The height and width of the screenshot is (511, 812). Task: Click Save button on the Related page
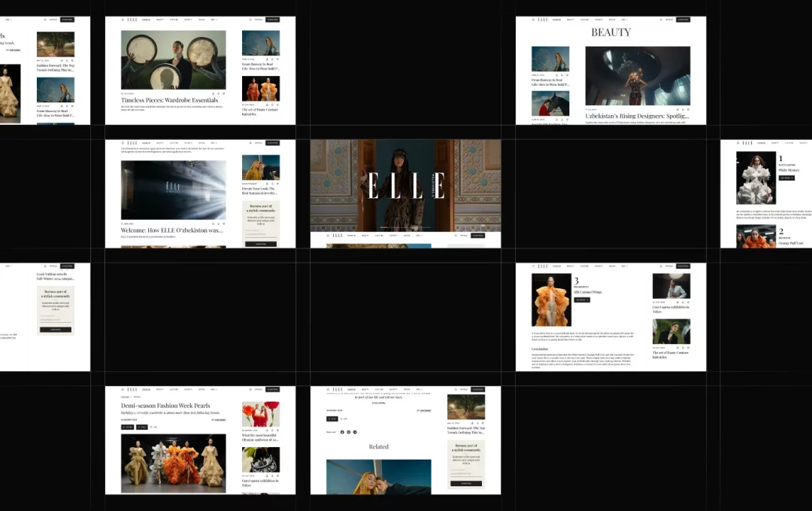[332, 418]
